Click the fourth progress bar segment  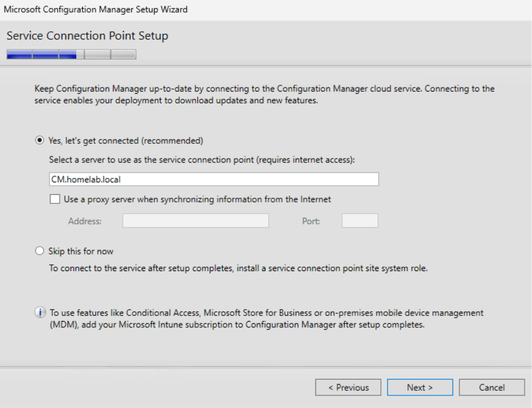coord(97,54)
